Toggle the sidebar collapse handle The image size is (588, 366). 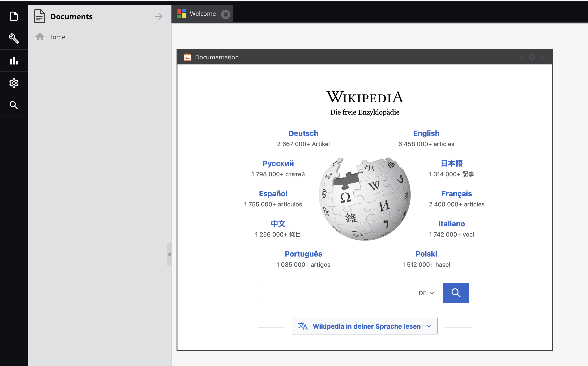click(169, 254)
